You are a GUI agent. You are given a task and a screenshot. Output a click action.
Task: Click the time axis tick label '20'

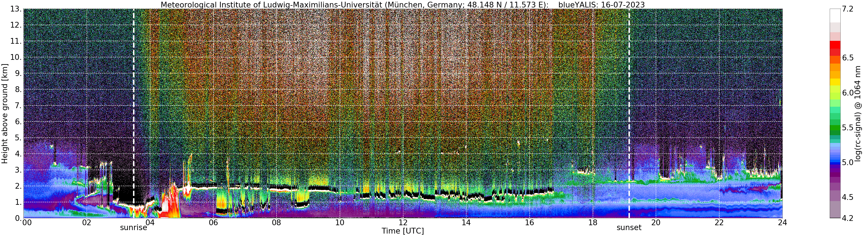pyautogui.click(x=656, y=223)
